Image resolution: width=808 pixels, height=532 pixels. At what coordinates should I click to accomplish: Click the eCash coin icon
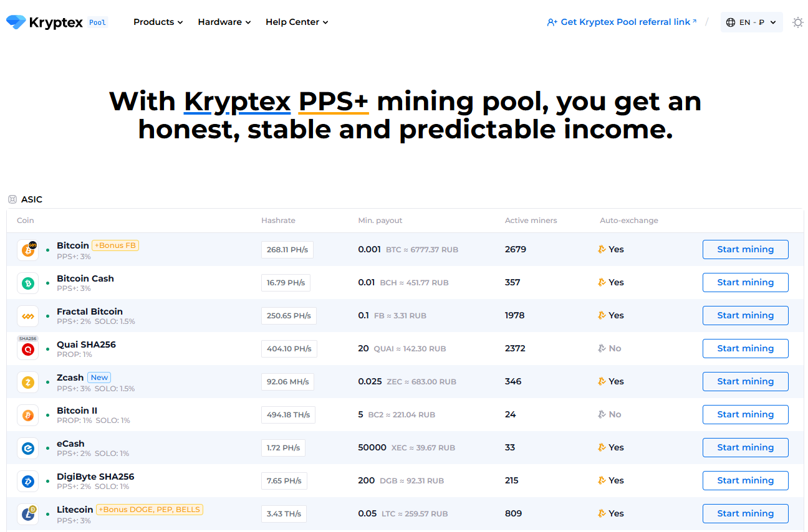pos(28,448)
